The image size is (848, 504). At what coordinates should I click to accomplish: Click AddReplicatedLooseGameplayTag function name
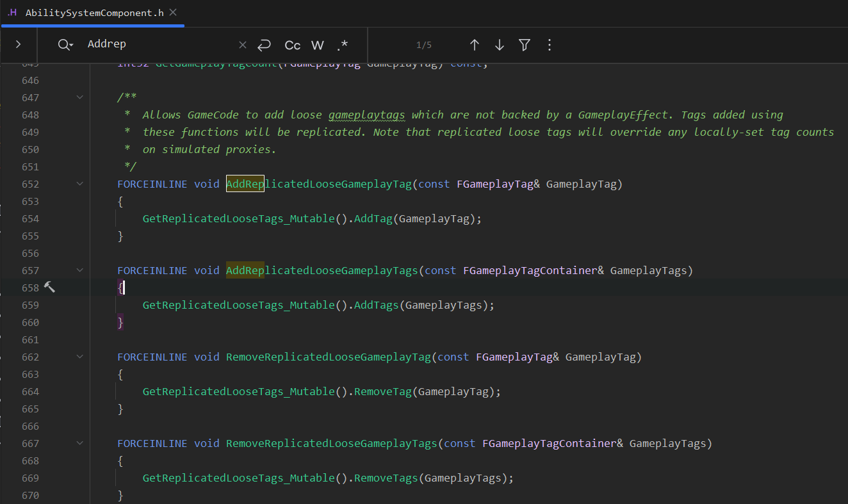(x=319, y=184)
